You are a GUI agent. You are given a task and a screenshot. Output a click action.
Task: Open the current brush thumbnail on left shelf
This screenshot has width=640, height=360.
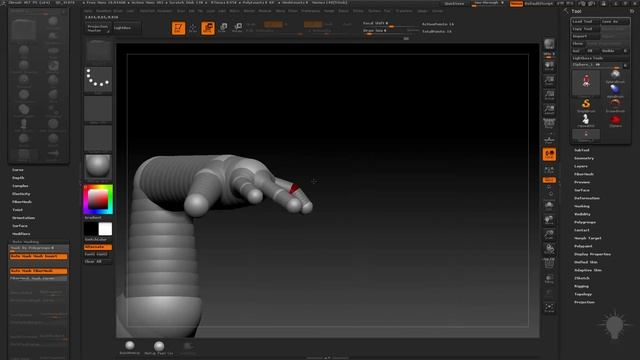98,52
